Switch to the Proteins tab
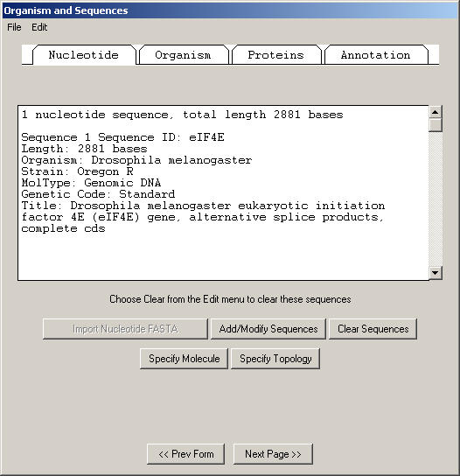 pyautogui.click(x=275, y=55)
